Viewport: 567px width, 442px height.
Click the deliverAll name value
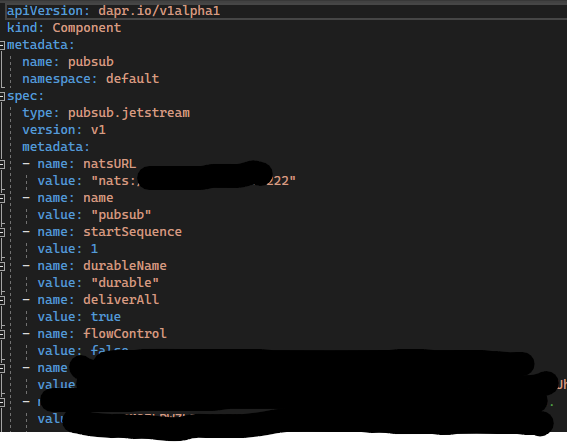pyautogui.click(x=121, y=300)
